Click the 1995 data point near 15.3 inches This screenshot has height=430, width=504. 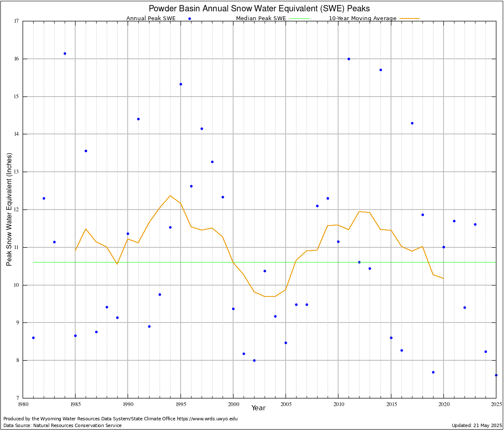tap(181, 84)
